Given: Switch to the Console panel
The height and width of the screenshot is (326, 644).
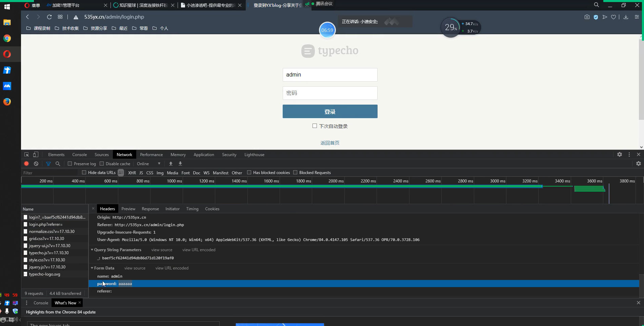Looking at the screenshot, I should [79, 154].
